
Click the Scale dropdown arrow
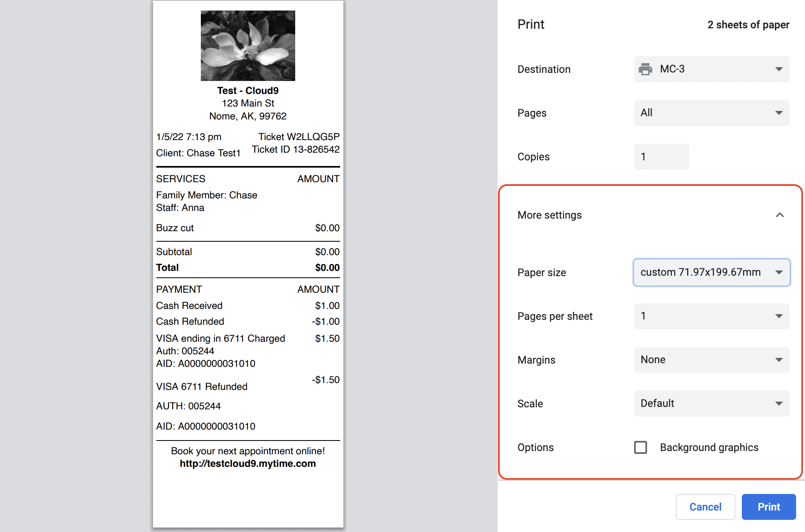point(779,404)
